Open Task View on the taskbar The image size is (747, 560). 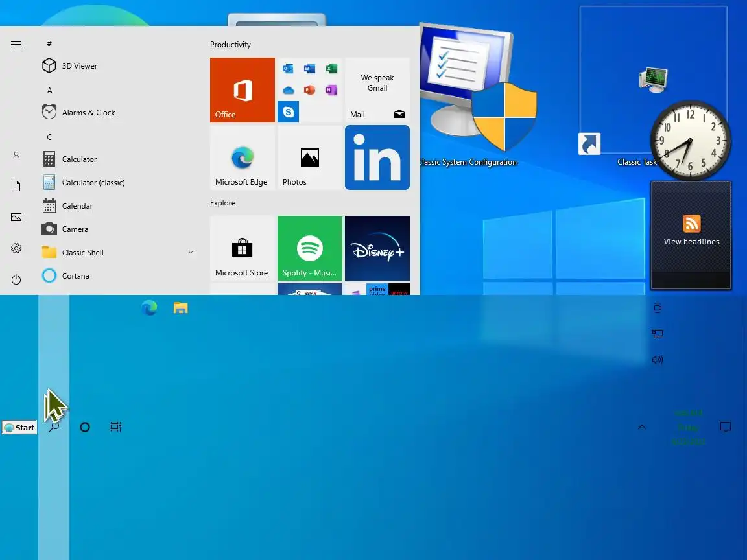[116, 427]
